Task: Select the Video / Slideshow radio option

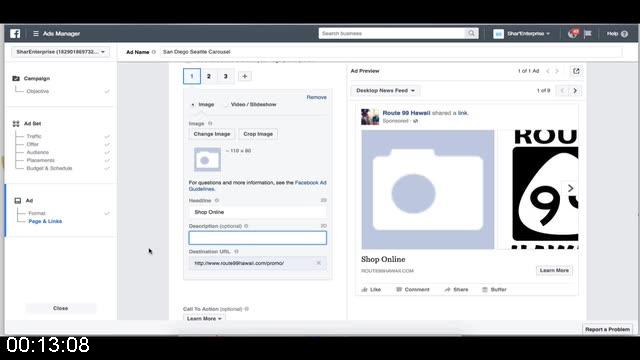Action: (226, 104)
